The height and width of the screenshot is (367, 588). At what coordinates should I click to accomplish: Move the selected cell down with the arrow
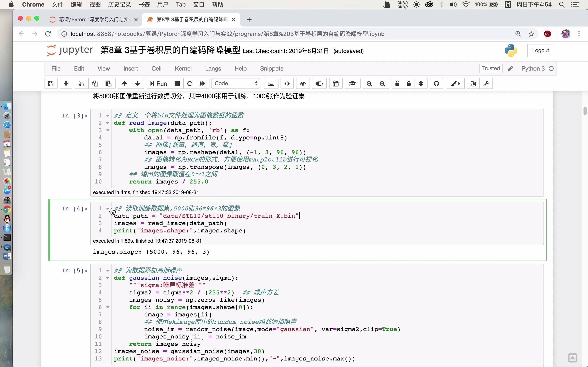[x=138, y=84]
